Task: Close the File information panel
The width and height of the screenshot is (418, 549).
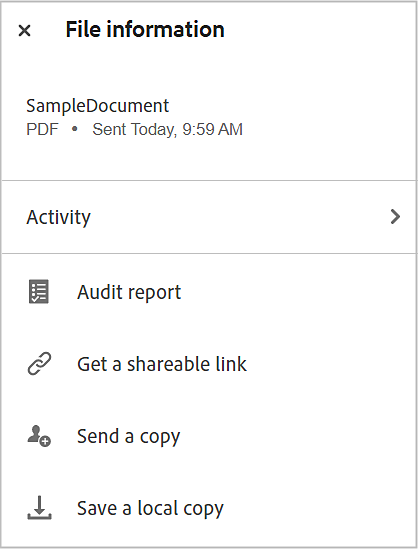Action: point(25,30)
